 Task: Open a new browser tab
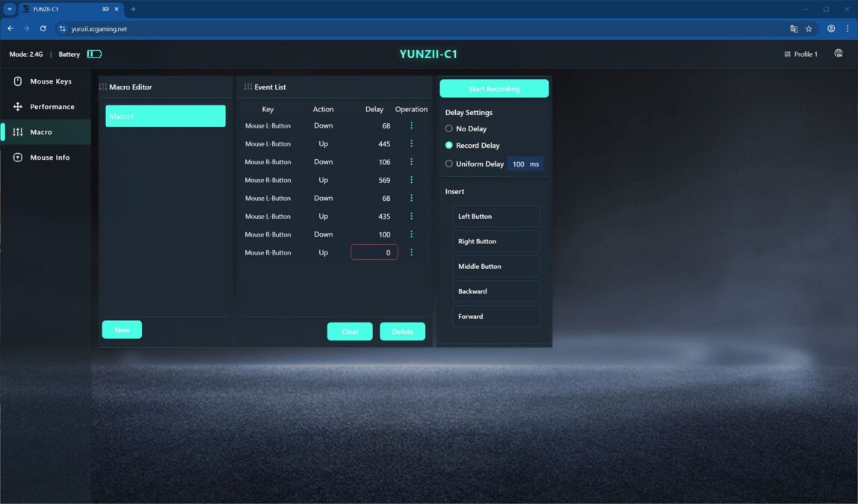click(x=133, y=9)
